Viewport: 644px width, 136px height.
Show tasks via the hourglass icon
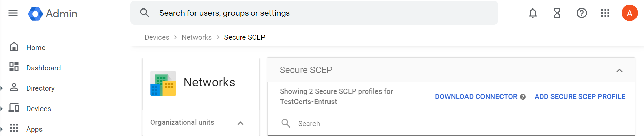pyautogui.click(x=557, y=13)
